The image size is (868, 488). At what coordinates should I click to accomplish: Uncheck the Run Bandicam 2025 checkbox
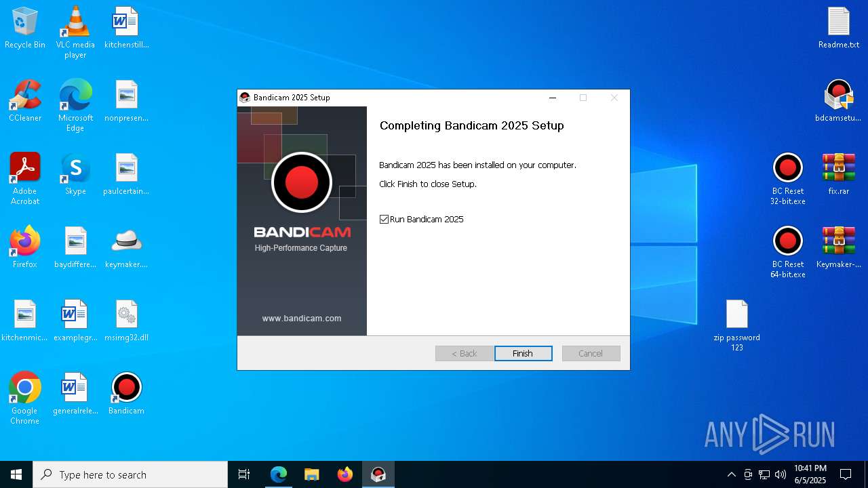coord(384,220)
